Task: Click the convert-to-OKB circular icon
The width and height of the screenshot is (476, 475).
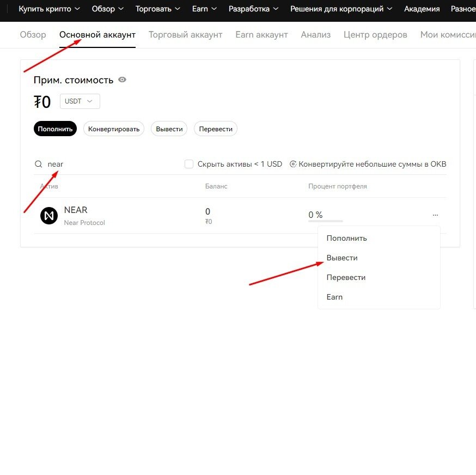Action: tap(293, 164)
